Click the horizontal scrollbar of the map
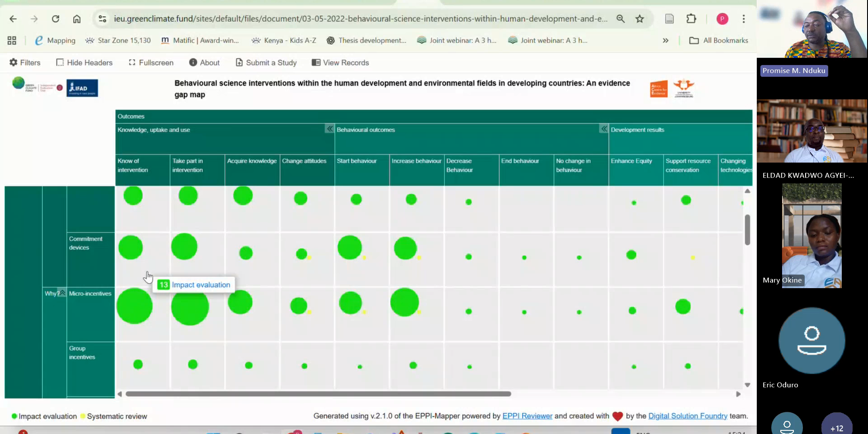The image size is (868, 434). point(318,394)
